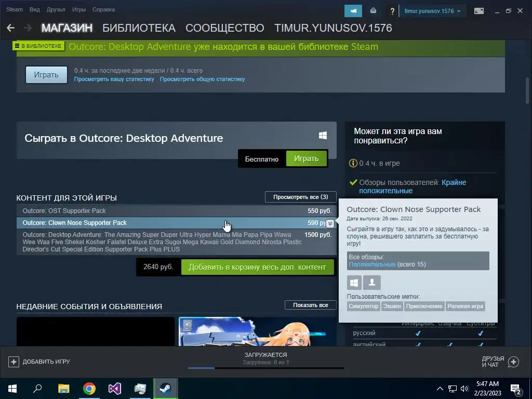Open the Steam menu
Image resolution: width=532 pixels, height=399 pixels.
click(x=14, y=9)
